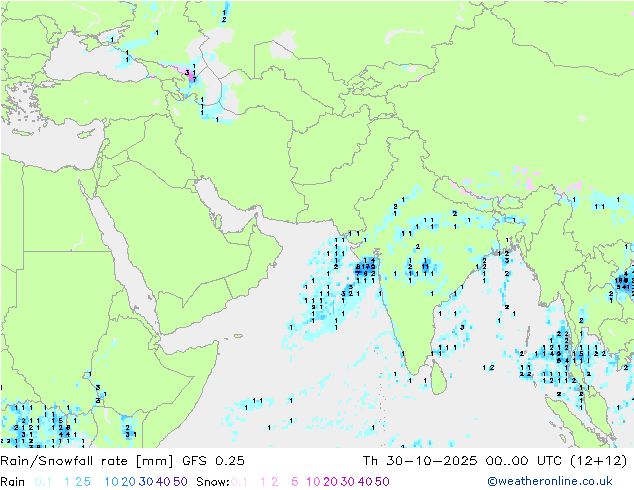Click the Snow legend value 5
The height and width of the screenshot is (490, 634).
[295, 482]
